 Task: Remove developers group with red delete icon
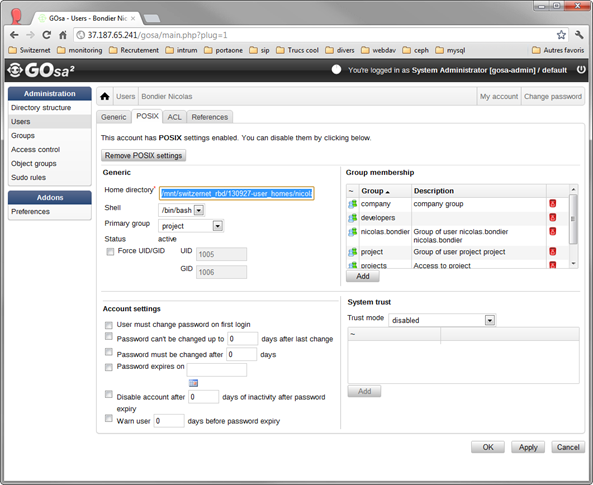pyautogui.click(x=553, y=218)
